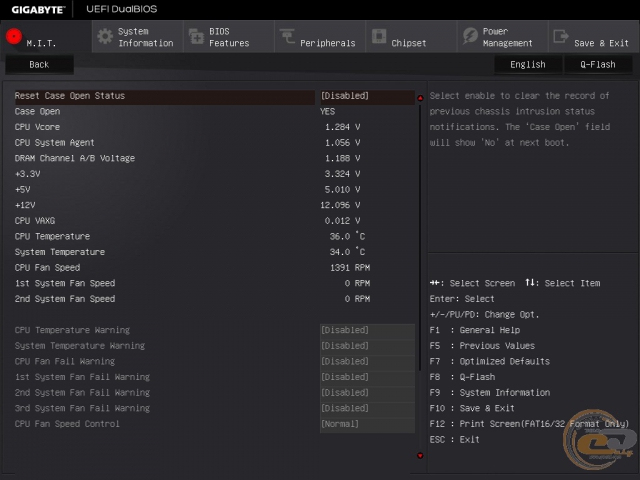Open 1st System Fan Fail Warning dropdown
Viewport: 640px width, 480px height.
point(367,377)
